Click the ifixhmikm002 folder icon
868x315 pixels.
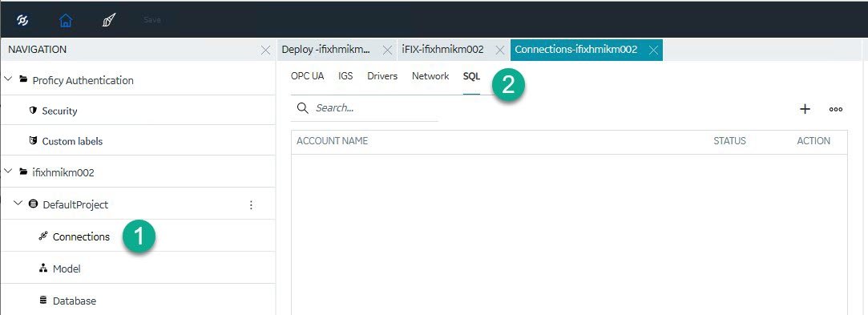(23, 172)
